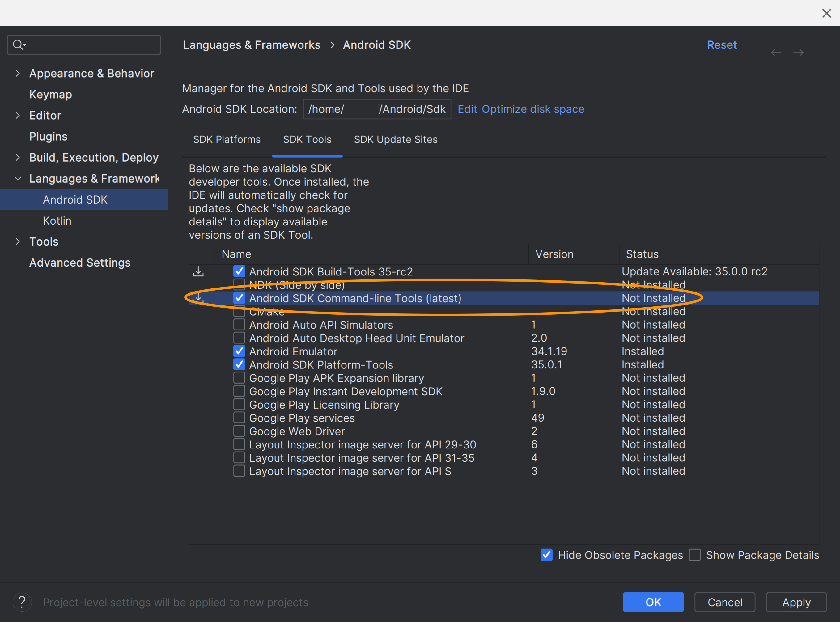Switch to the SDK Platforms tab
This screenshot has width=840, height=622.
(x=227, y=139)
